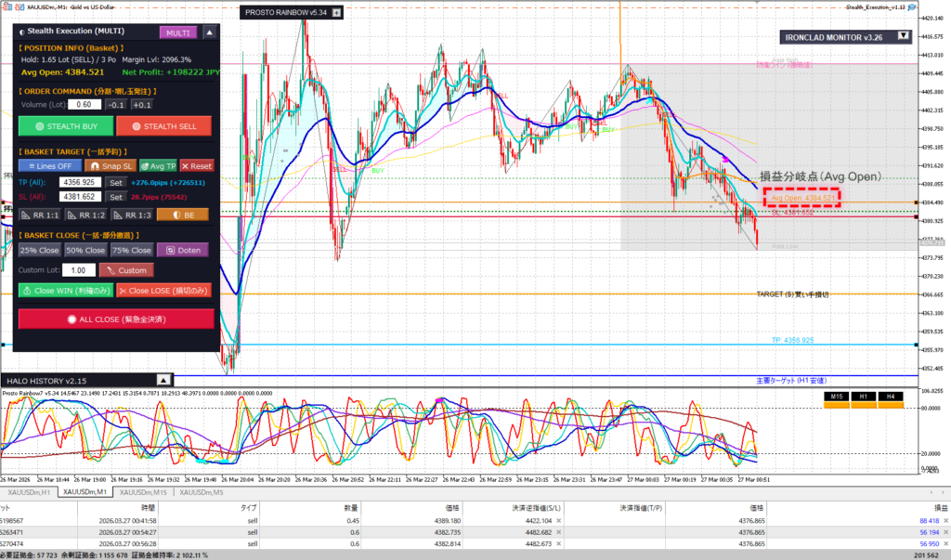Collapse the Stealth Execution panel
Image resolution: width=951 pixels, height=560 pixels.
tap(209, 33)
